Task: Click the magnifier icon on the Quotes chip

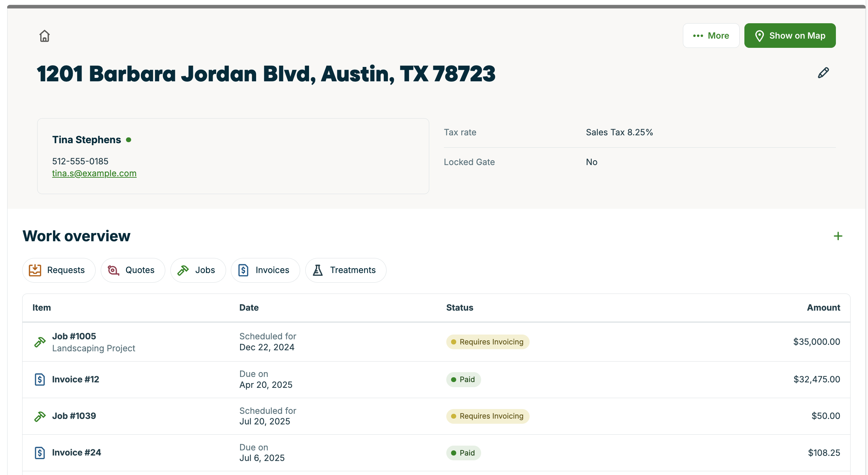Action: point(113,270)
